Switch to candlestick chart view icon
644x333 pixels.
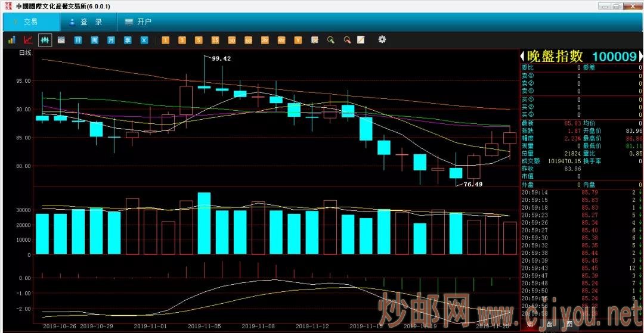[45, 40]
